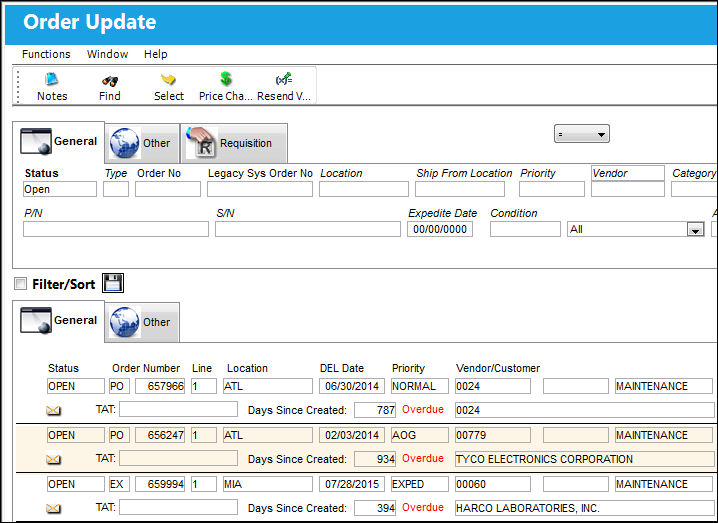Open the Functions menu

(x=46, y=54)
